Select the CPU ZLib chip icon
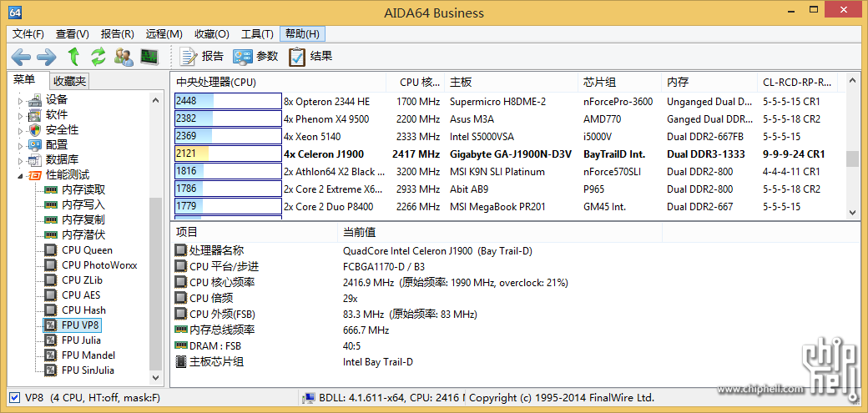Image resolution: width=868 pixels, height=413 pixels. (x=50, y=280)
